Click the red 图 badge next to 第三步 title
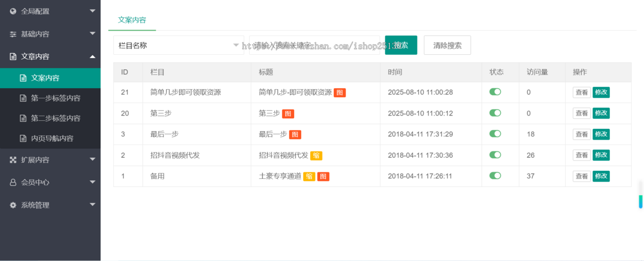 [x=288, y=113]
